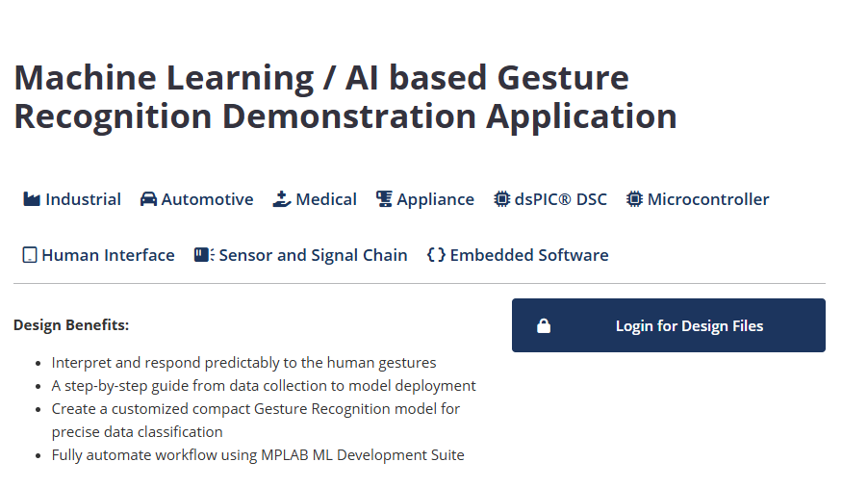Click the Industrial factory icon
Image resolution: width=868 pixels, height=488 pixels.
pyautogui.click(x=32, y=199)
